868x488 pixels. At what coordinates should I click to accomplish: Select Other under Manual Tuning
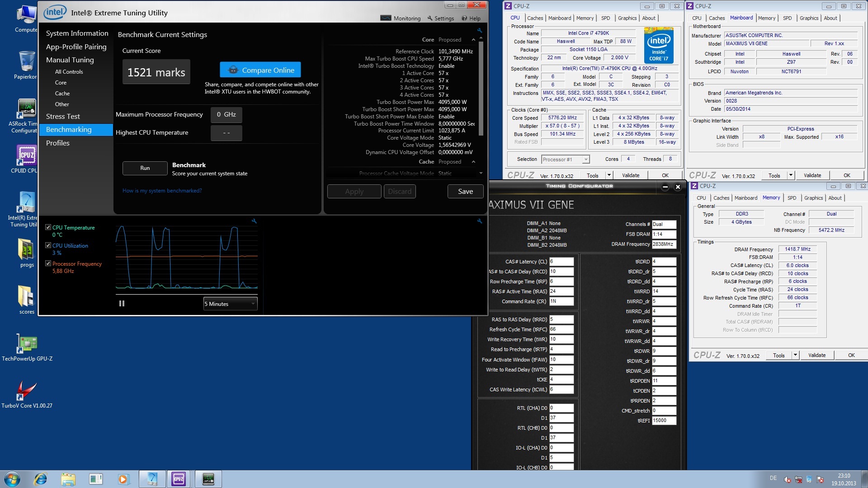coord(62,104)
